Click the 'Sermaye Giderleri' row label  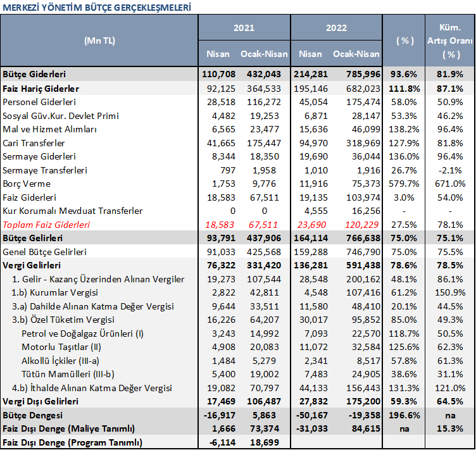tap(39, 156)
